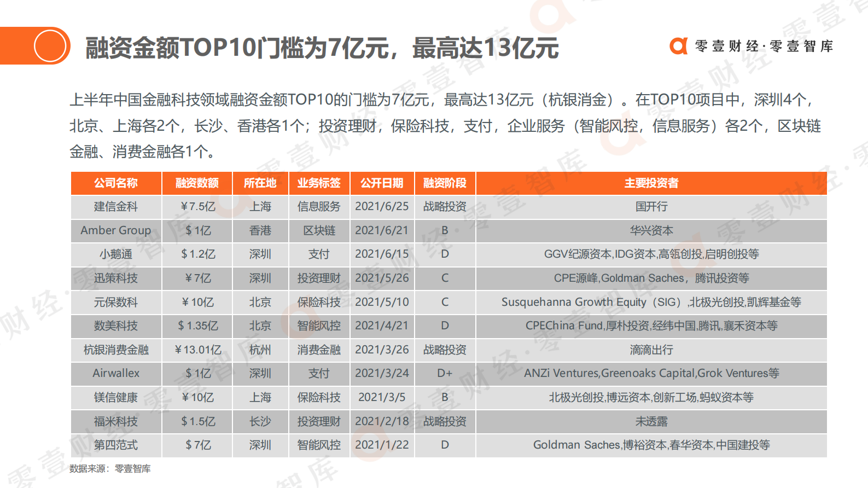Image resolution: width=868 pixels, height=488 pixels.
Task: Click the 香港 location cell
Action: [260, 230]
